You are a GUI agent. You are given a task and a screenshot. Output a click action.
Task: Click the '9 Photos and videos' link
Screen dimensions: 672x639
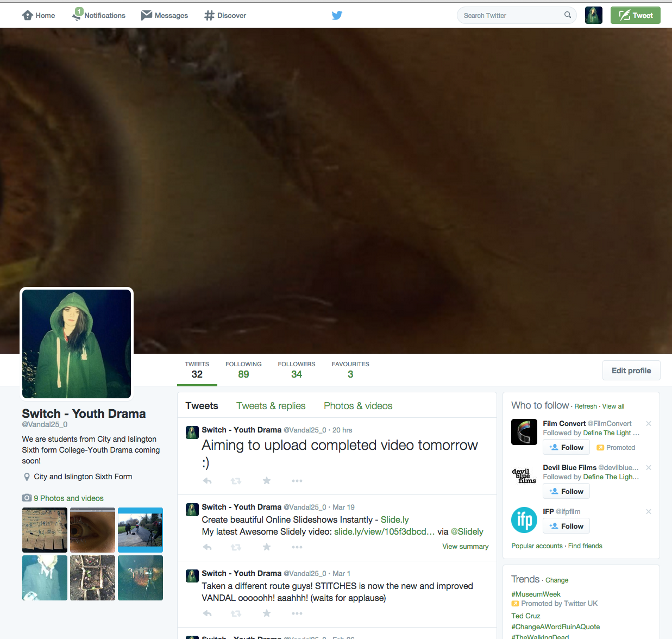click(68, 498)
